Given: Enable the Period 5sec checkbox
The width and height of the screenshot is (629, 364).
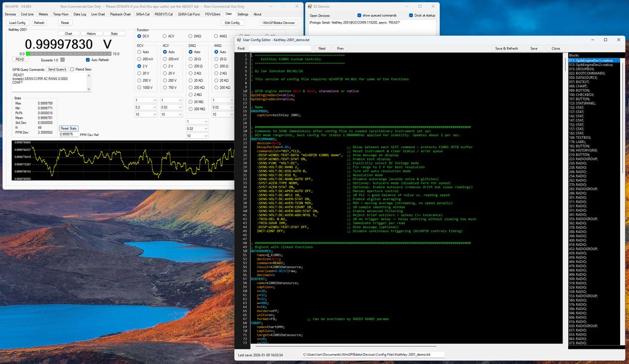Looking at the screenshot, I should click(x=72, y=69).
